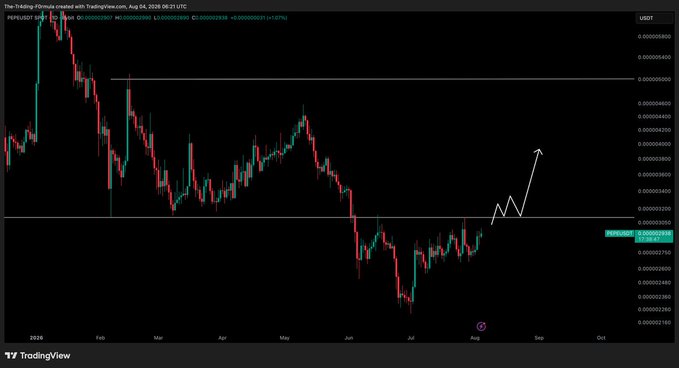Click the Jun label on time axis
The image size is (679, 368).
tap(349, 338)
